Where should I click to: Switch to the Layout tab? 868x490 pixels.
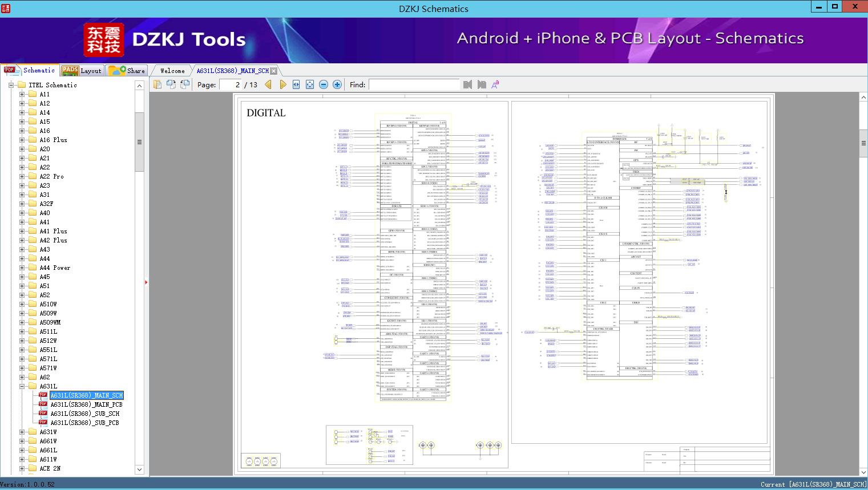82,71
